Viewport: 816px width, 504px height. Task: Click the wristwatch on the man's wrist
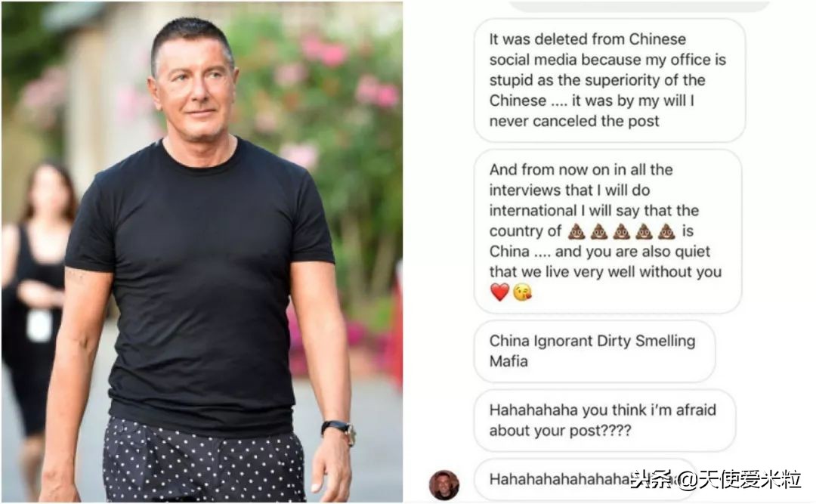pyautogui.click(x=339, y=431)
